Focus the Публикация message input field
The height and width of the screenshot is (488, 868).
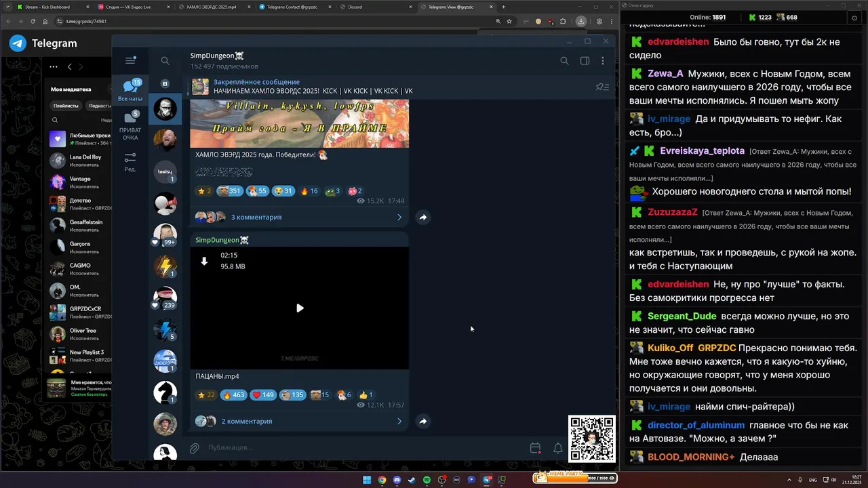[x=363, y=447]
